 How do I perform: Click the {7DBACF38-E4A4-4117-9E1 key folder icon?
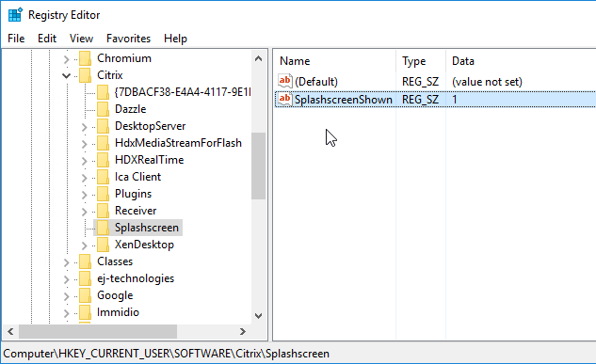point(103,92)
